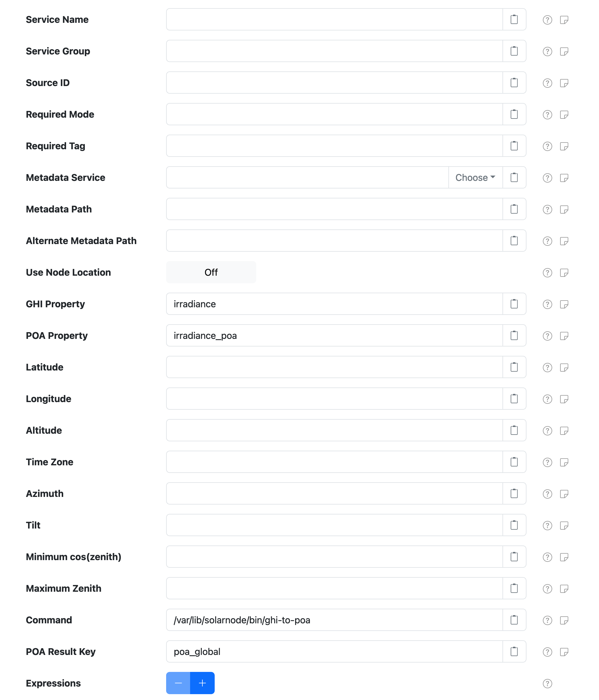The height and width of the screenshot is (700, 599).
Task: Click the help icon next to Use Node Location
Action: (547, 272)
